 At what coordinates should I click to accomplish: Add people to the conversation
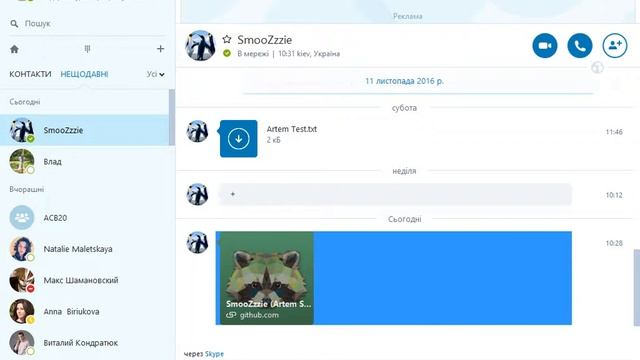point(615,45)
